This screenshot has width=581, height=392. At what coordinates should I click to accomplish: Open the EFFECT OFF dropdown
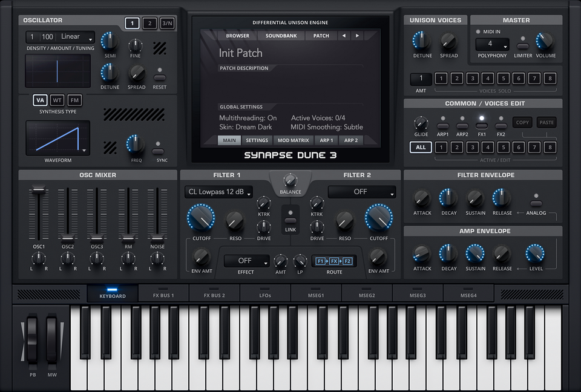pos(247,261)
